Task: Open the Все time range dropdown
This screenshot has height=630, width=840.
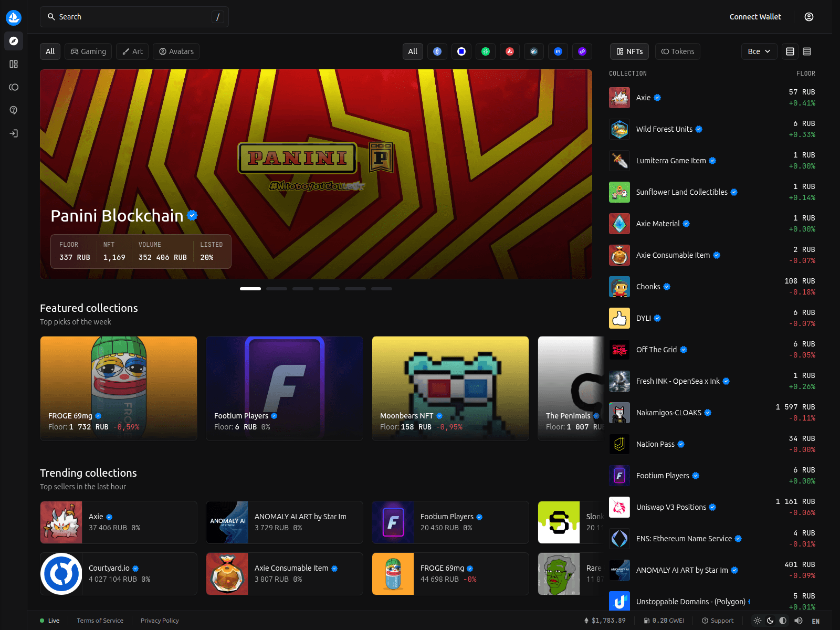Action: (x=759, y=51)
